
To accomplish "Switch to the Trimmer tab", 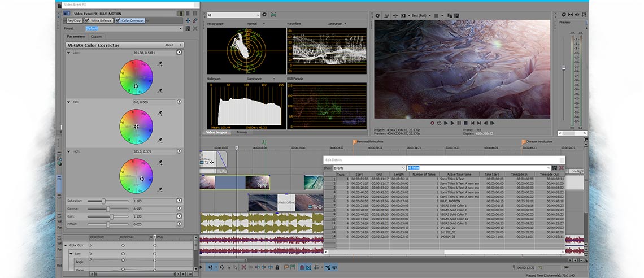I will pos(242,132).
